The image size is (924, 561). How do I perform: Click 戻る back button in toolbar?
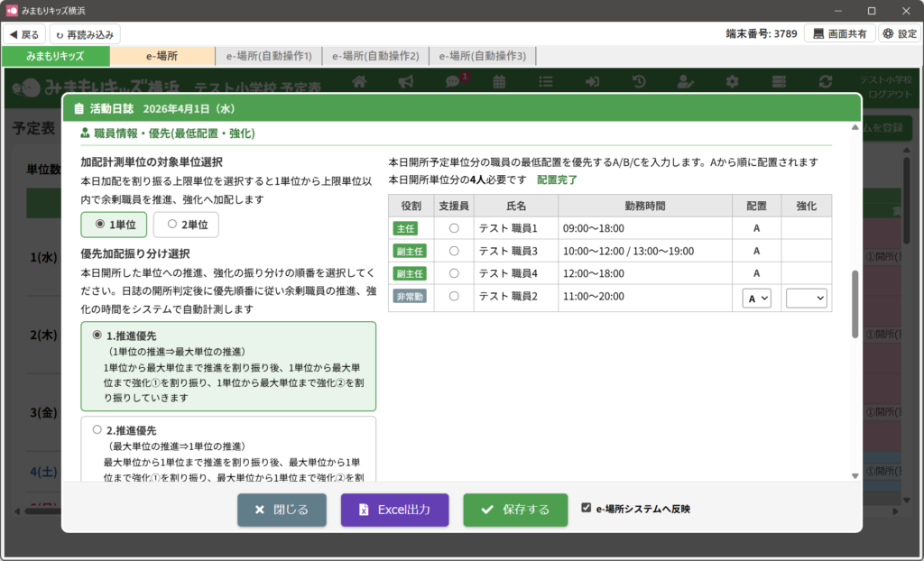(x=24, y=34)
